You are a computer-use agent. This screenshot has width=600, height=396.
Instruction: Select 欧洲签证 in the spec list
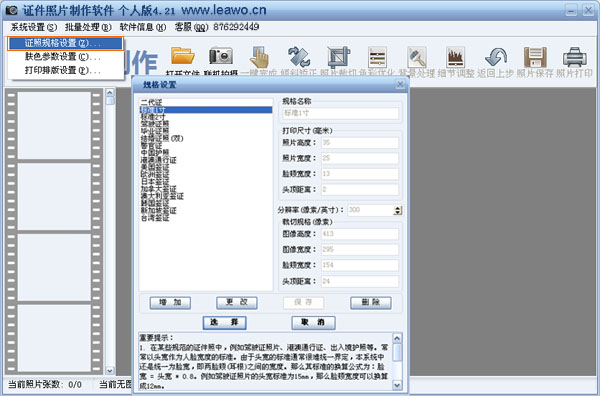click(x=206, y=174)
